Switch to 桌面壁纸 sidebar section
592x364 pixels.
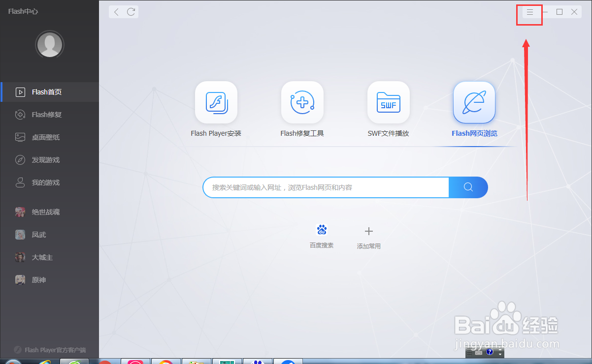(50, 137)
